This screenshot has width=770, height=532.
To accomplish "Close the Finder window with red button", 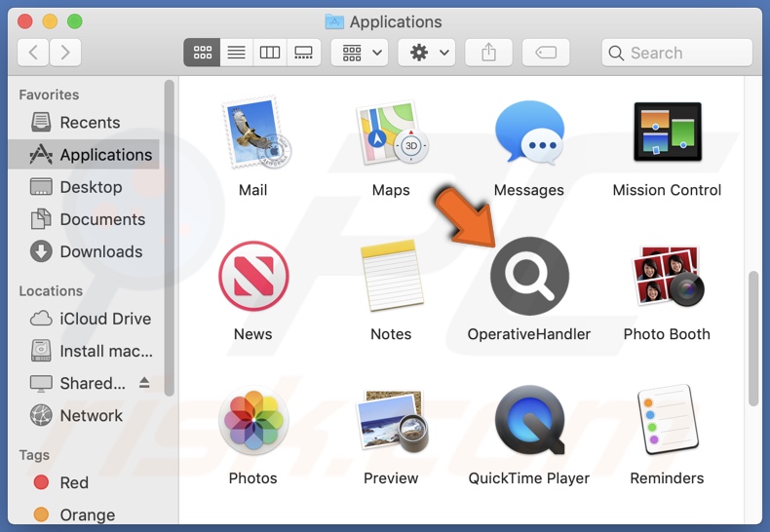I will click(24, 21).
